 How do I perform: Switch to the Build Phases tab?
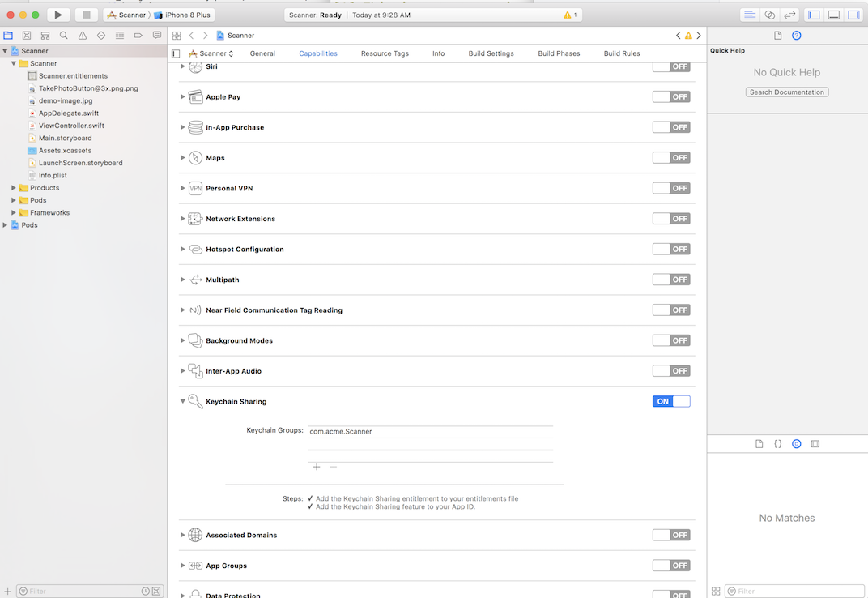tap(560, 53)
